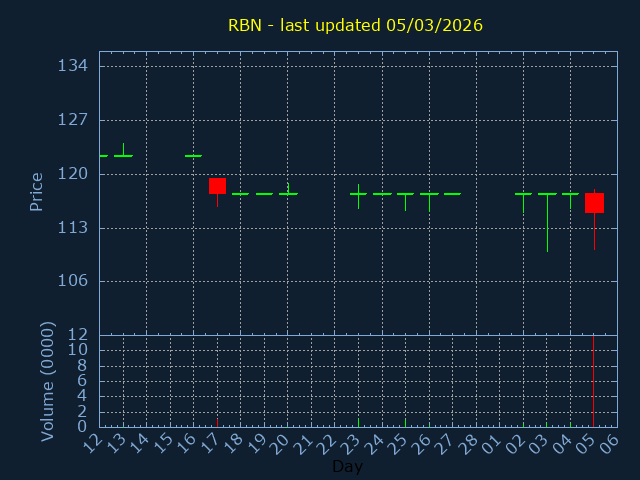Select the green candle on day 16
640x480 pixels.
pyautogui.click(x=193, y=156)
